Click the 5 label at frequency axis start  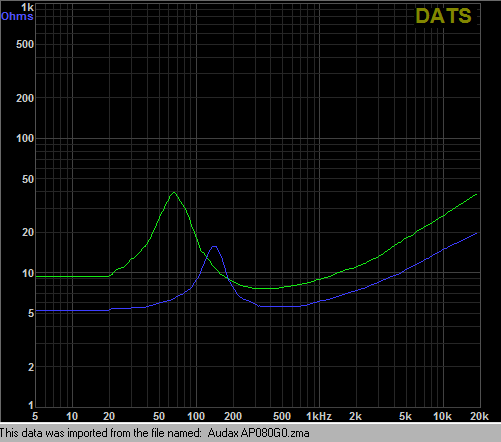coord(35,416)
